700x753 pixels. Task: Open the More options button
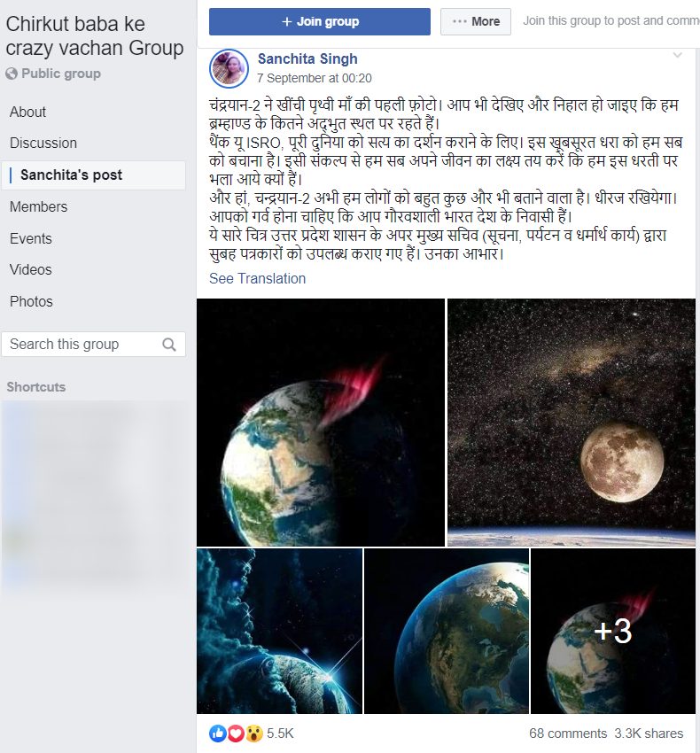(476, 21)
